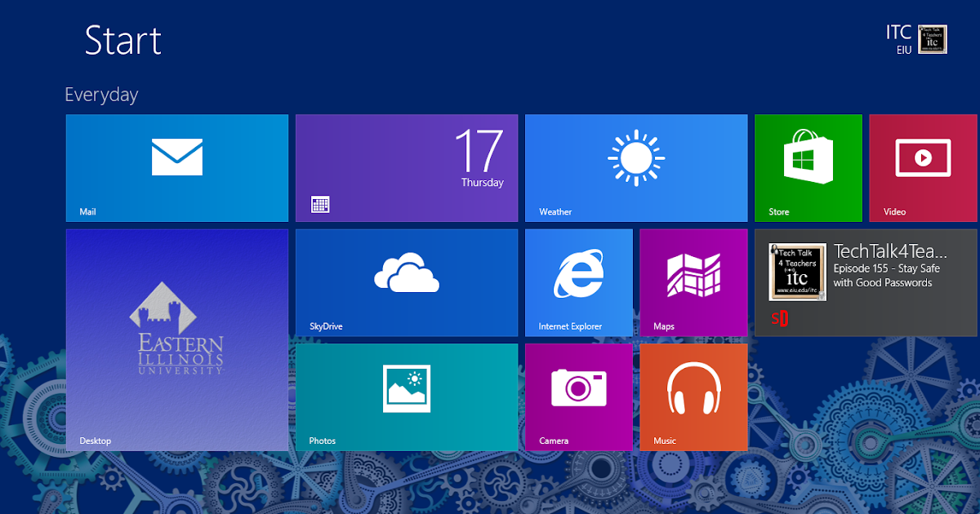Screen dimensions: 980x514
Task: Open the Video tile
Action: (x=923, y=168)
